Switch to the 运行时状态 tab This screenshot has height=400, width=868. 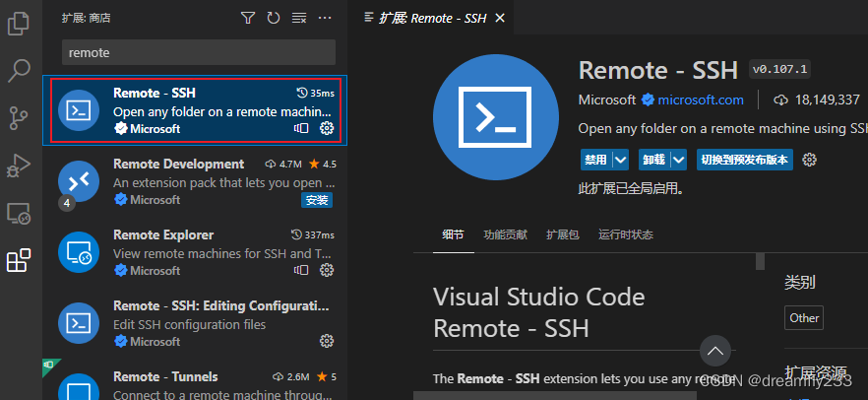point(626,234)
